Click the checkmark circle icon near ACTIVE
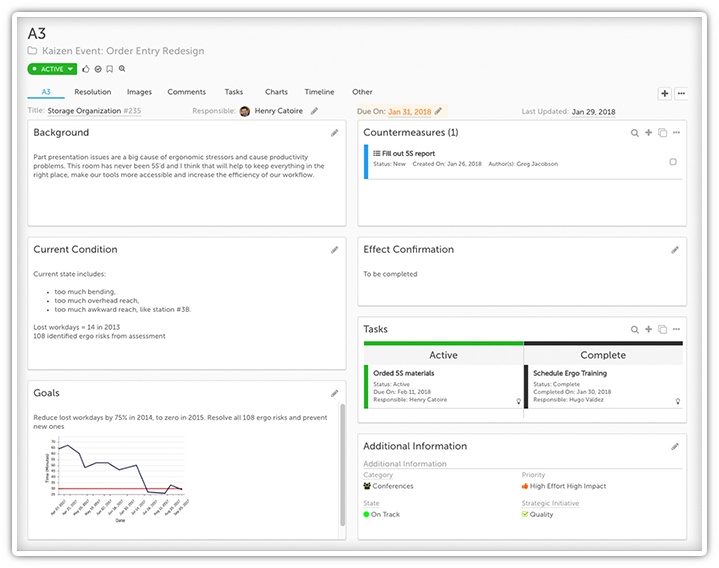Viewport: 719px width, 568px height. click(x=98, y=69)
